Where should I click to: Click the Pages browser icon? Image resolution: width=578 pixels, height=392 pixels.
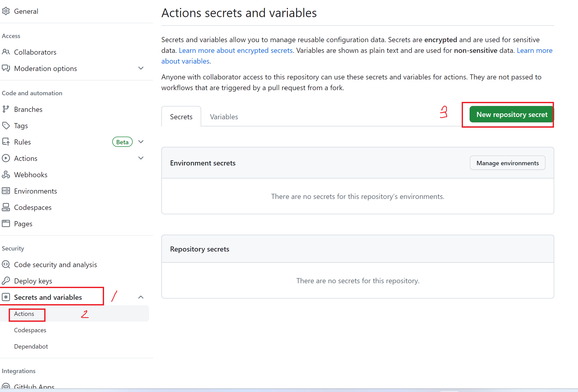pos(6,224)
